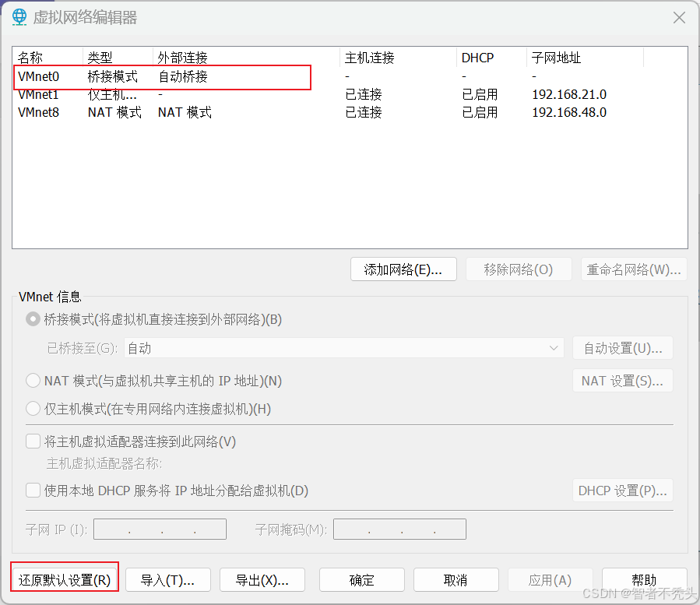Click subnet address 192.168.21.0
The height and width of the screenshot is (605, 700).
pyautogui.click(x=569, y=94)
